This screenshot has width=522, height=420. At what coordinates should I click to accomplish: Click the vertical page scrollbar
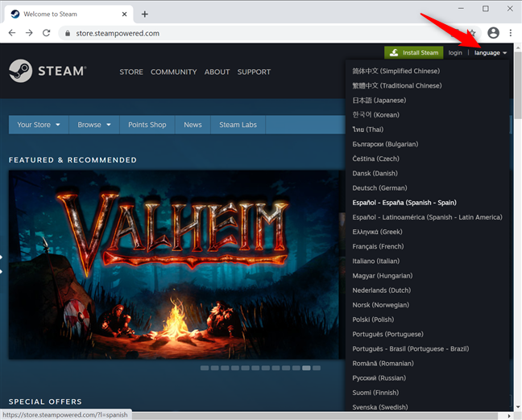(x=518, y=85)
